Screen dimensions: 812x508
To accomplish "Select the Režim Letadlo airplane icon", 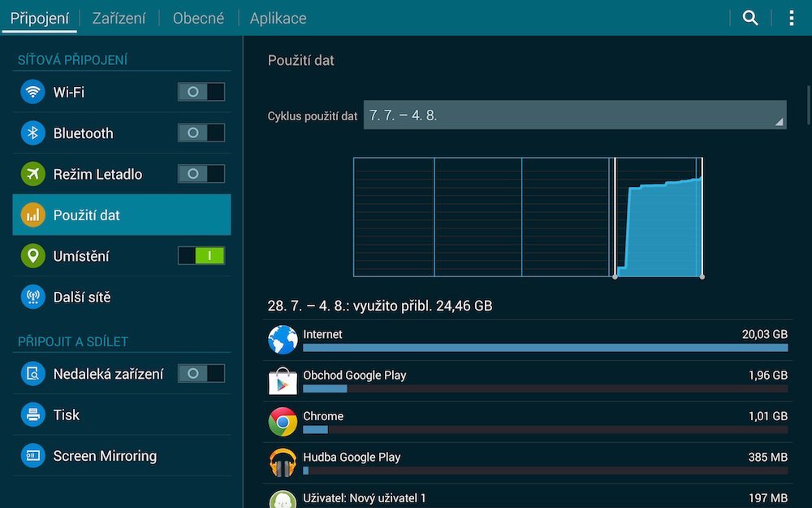I will [32, 173].
